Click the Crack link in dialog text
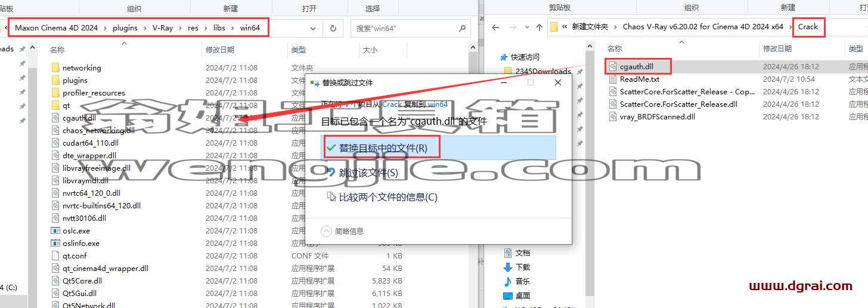Image resolution: width=868 pixels, height=308 pixels. tap(392, 104)
